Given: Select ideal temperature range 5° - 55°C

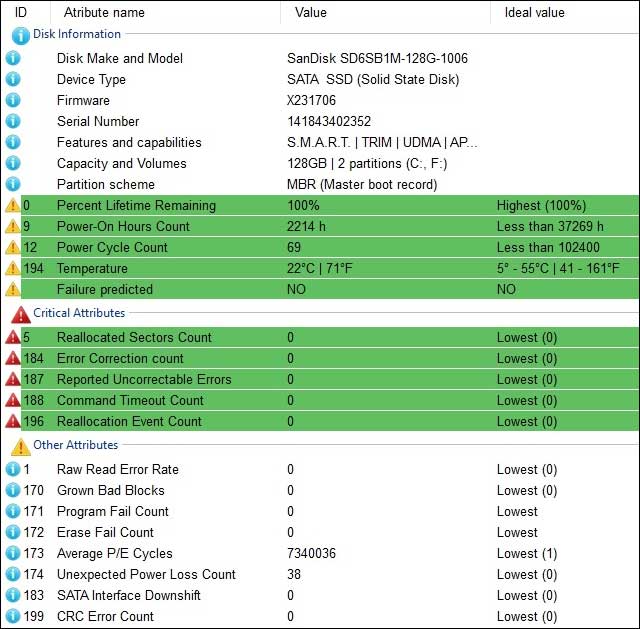Looking at the screenshot, I should click(558, 268).
